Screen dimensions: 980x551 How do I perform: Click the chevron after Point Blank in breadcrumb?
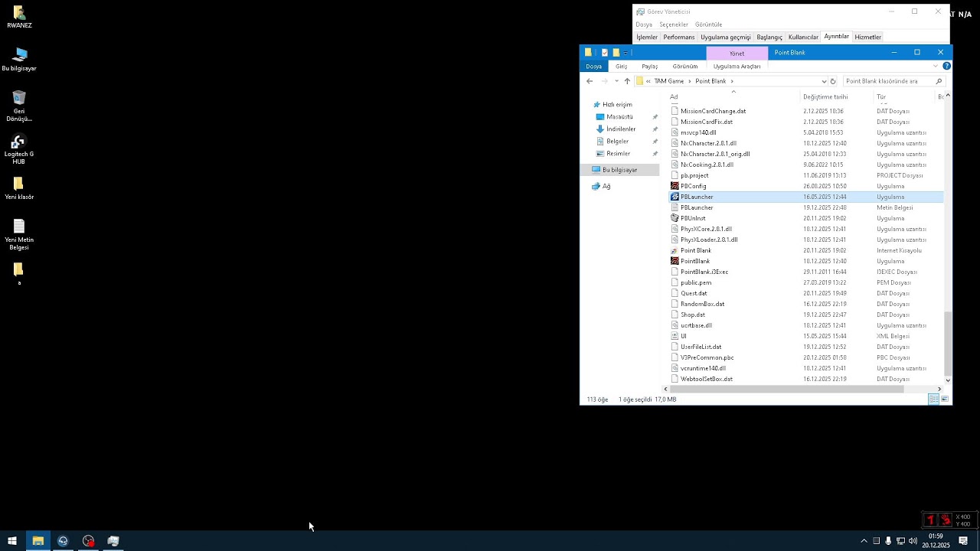(x=732, y=81)
